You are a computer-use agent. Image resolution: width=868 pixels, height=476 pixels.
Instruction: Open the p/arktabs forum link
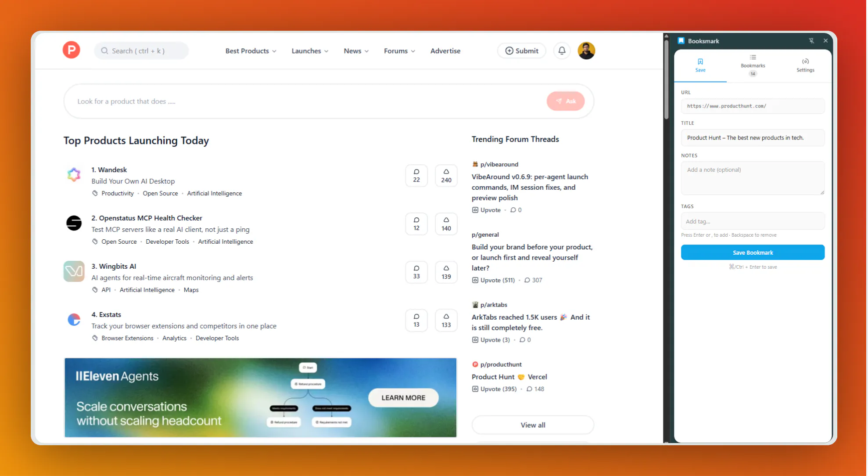tap(494, 305)
